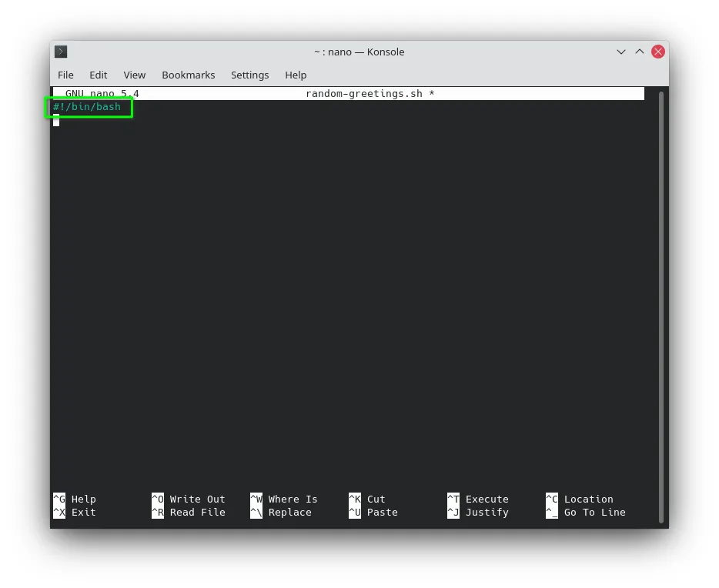Click the ^X Exit shortcut label
This screenshot has height=588, width=719.
pyautogui.click(x=75, y=512)
